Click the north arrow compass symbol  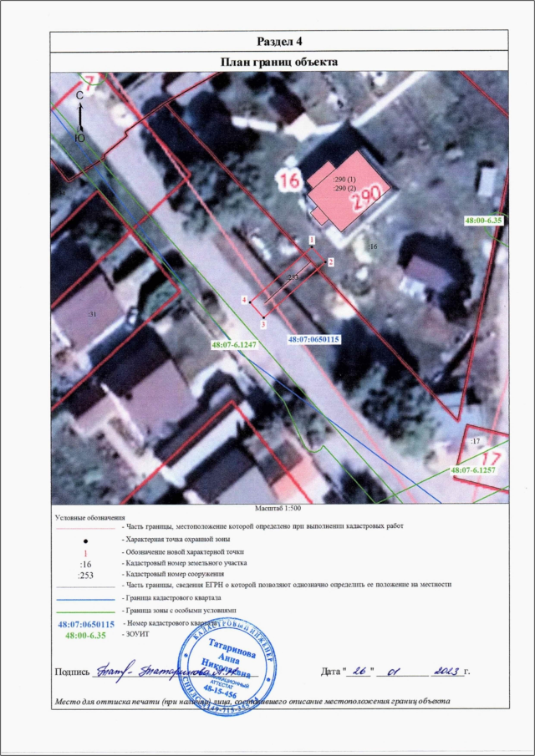coord(79,116)
